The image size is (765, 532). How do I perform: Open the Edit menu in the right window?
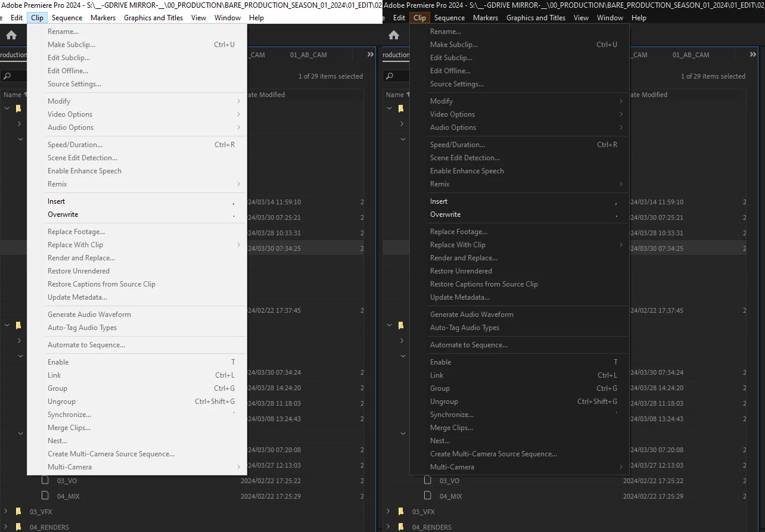coord(399,18)
